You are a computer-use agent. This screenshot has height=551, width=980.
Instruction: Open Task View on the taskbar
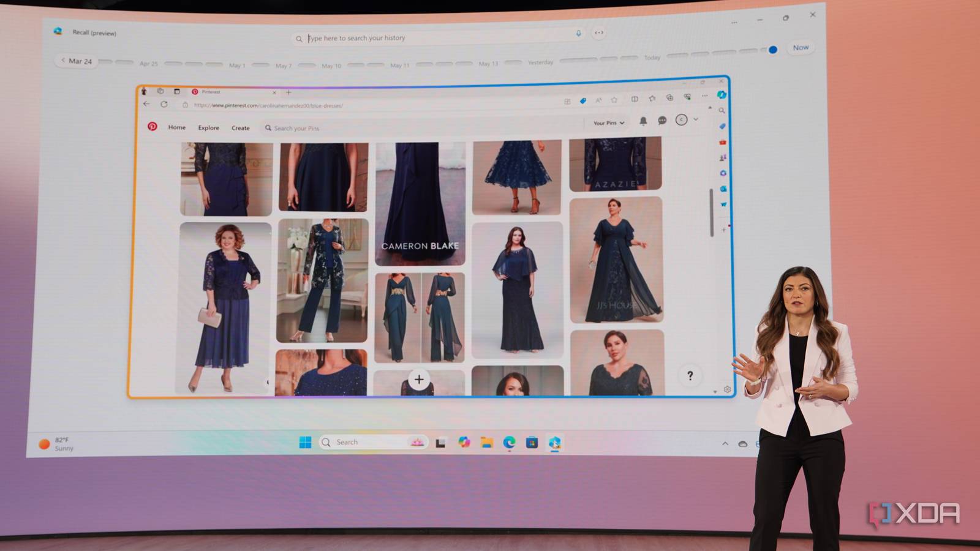[x=440, y=443]
